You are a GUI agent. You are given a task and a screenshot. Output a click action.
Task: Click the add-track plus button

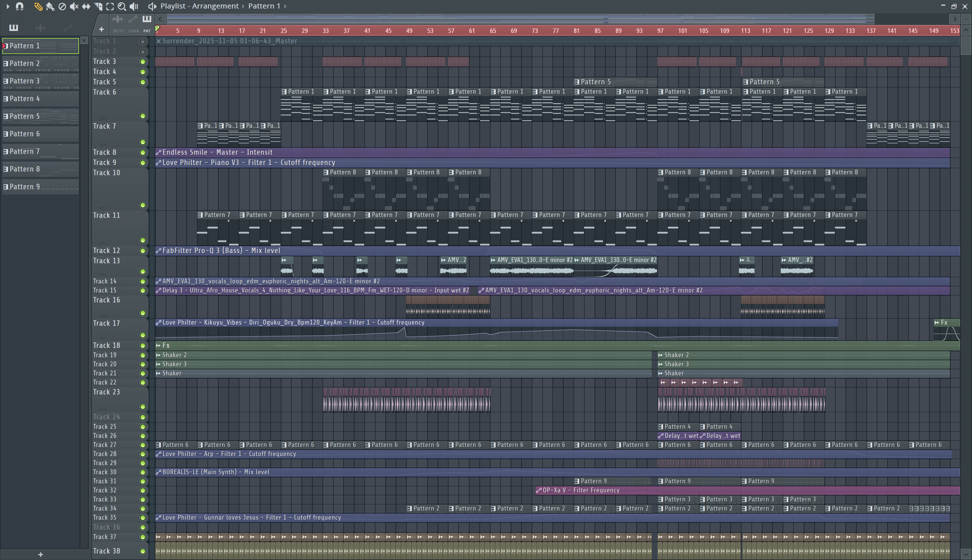tap(101, 29)
